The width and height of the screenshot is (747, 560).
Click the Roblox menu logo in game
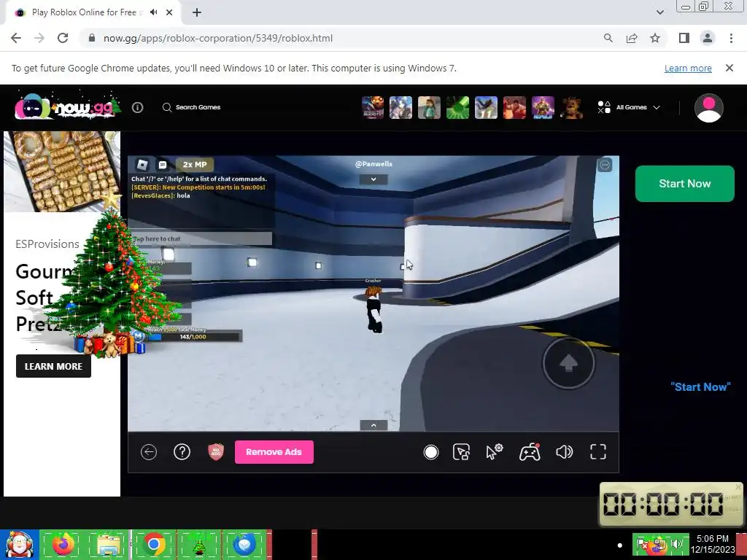142,165
